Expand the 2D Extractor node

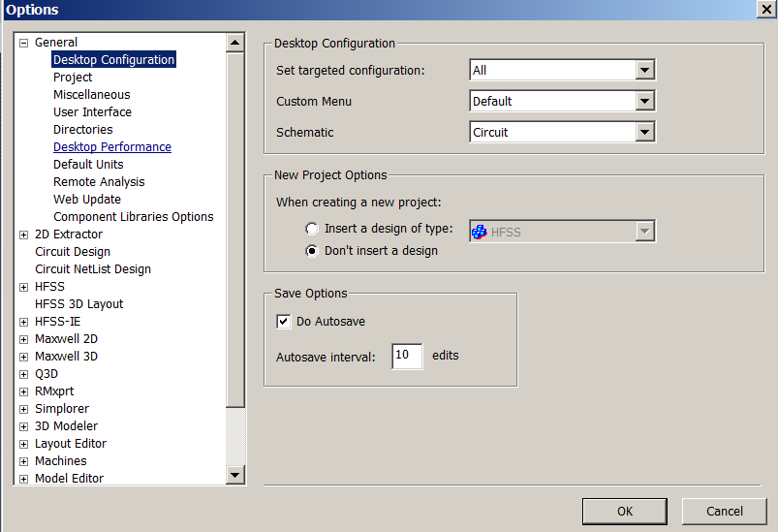pyautogui.click(x=23, y=235)
